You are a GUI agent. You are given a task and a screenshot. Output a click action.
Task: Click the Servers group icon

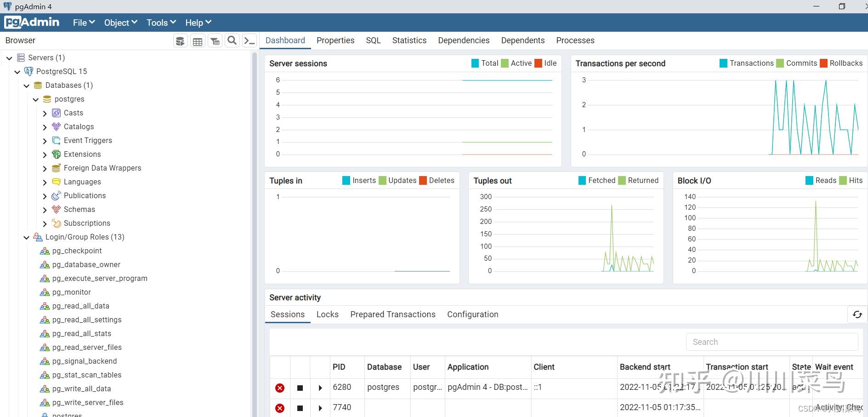tap(21, 58)
